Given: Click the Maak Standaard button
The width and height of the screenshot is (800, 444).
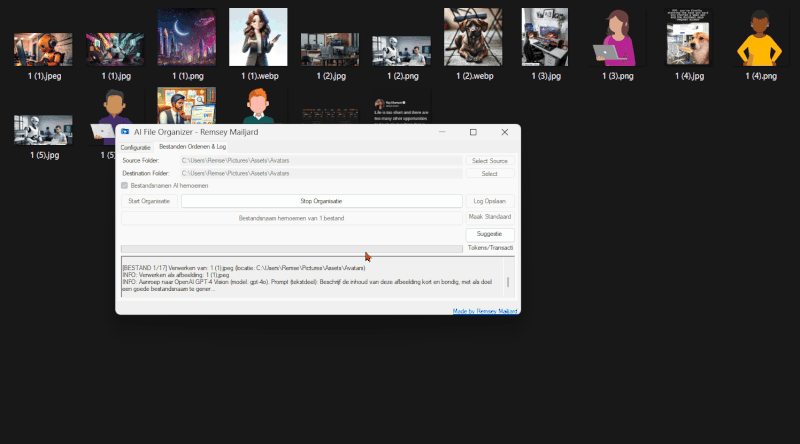Looking at the screenshot, I should pos(490,217).
